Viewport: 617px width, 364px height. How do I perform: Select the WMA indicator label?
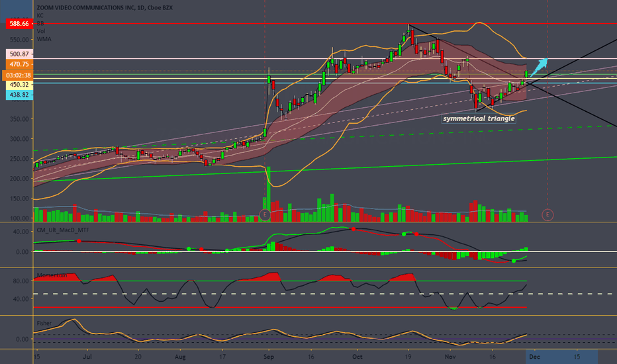44,39
